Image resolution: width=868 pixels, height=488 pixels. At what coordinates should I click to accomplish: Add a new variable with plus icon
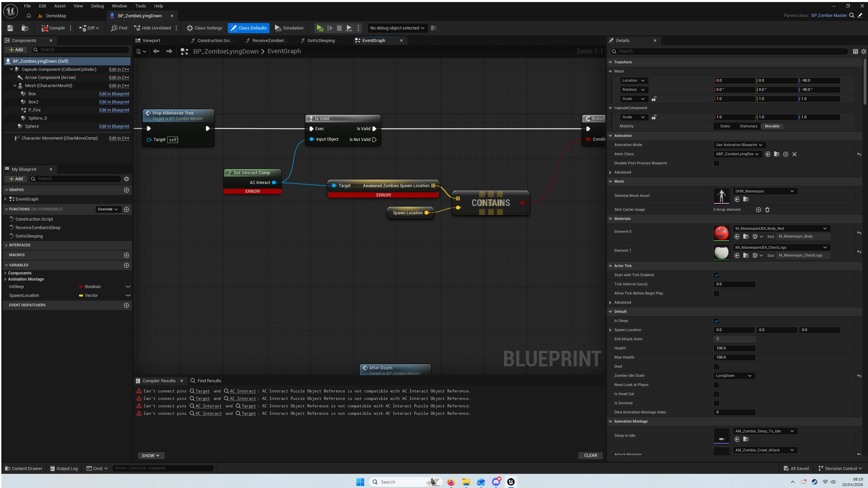click(x=126, y=265)
